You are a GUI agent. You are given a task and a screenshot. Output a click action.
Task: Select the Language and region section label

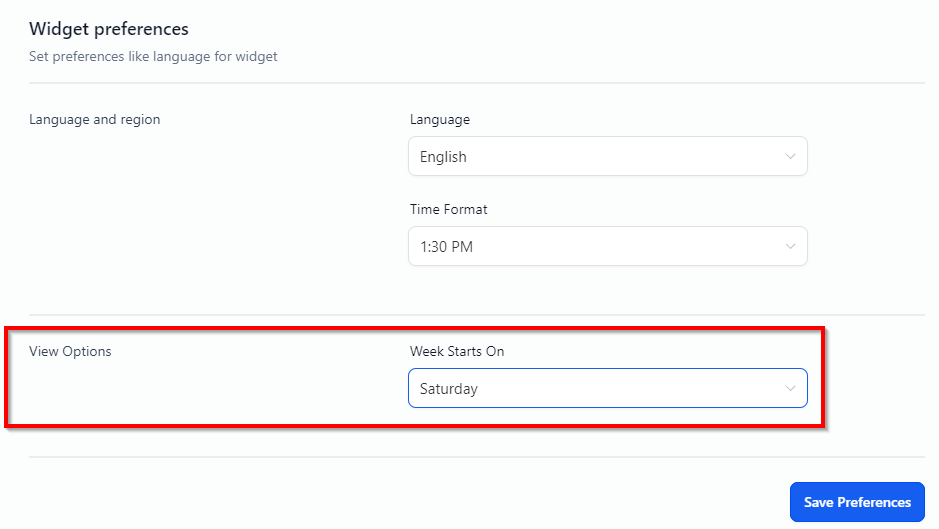(95, 120)
